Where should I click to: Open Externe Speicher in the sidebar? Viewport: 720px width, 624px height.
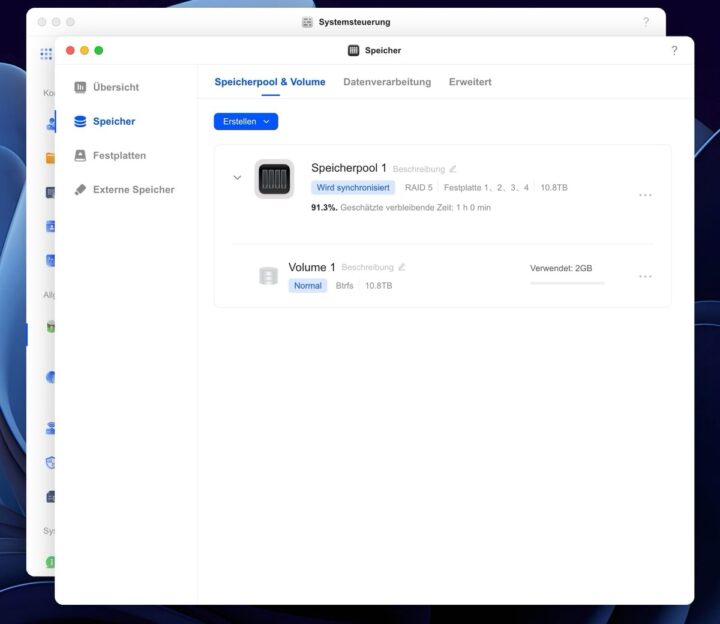point(133,190)
